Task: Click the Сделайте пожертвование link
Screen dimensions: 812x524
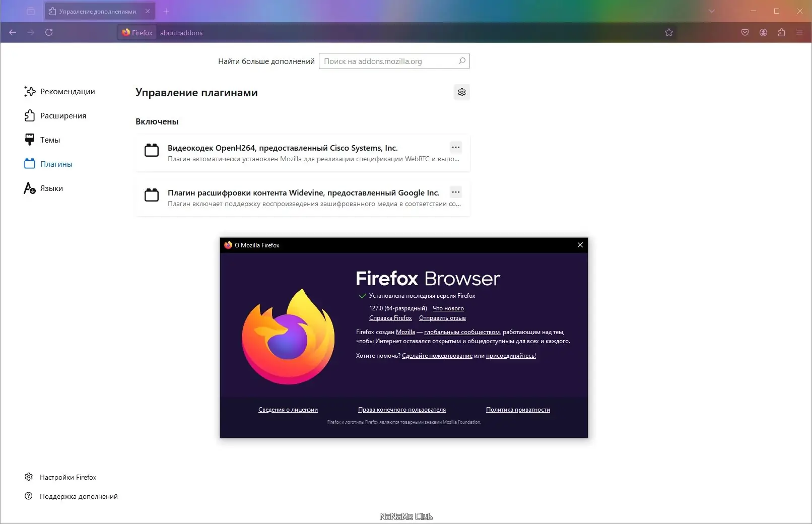Action: click(x=437, y=356)
